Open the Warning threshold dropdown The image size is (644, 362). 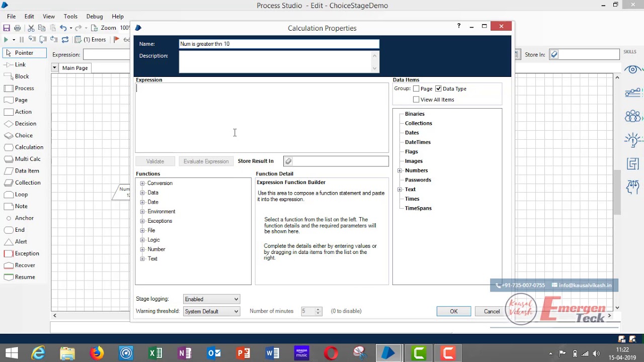click(211, 311)
